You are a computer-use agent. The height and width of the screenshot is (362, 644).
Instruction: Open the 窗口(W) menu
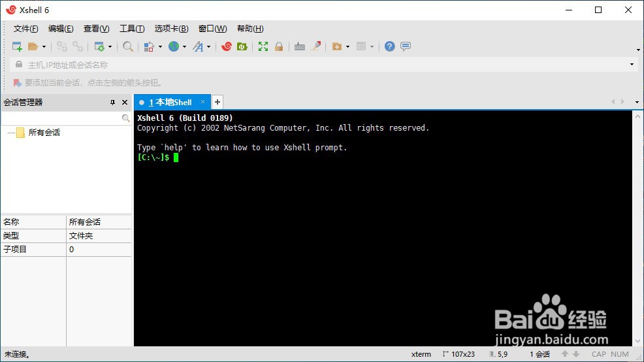click(x=212, y=29)
